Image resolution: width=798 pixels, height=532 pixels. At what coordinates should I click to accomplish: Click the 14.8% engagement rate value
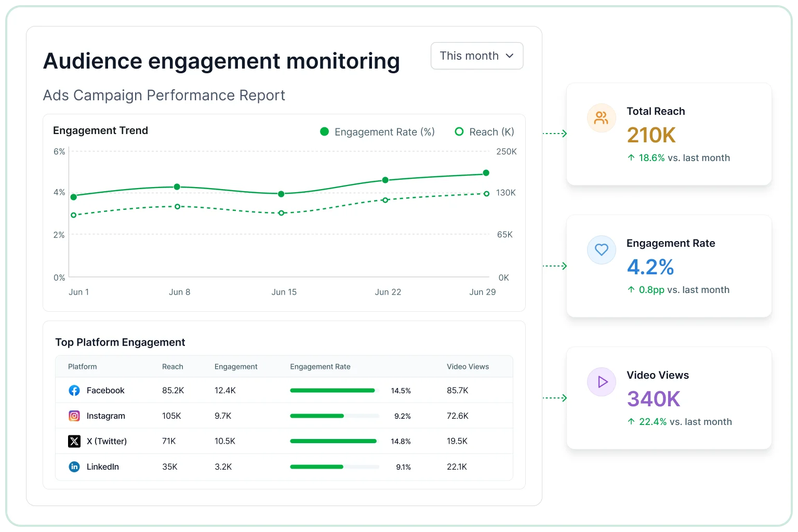pos(401,442)
